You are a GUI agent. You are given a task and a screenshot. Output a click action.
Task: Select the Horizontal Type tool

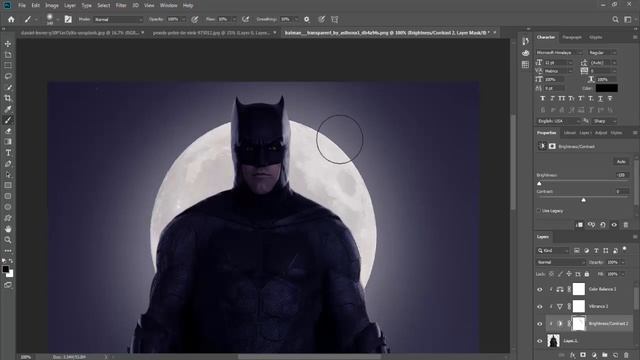[x=8, y=153]
